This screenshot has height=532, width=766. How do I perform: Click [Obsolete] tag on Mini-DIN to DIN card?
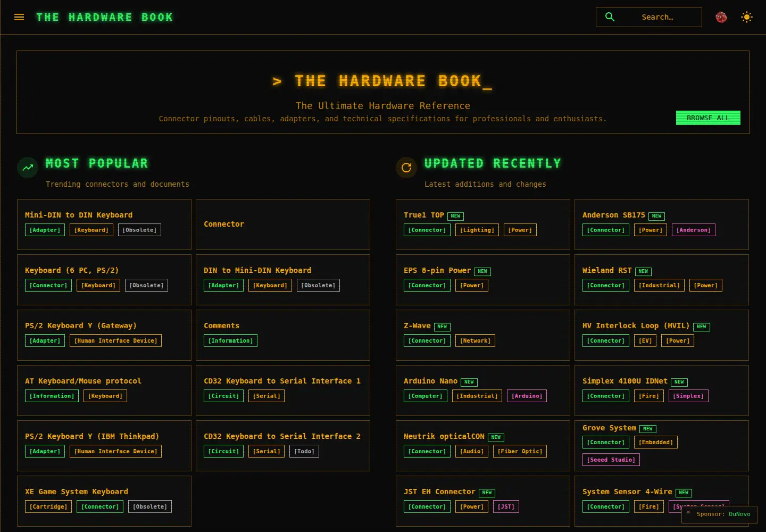pyautogui.click(x=139, y=230)
